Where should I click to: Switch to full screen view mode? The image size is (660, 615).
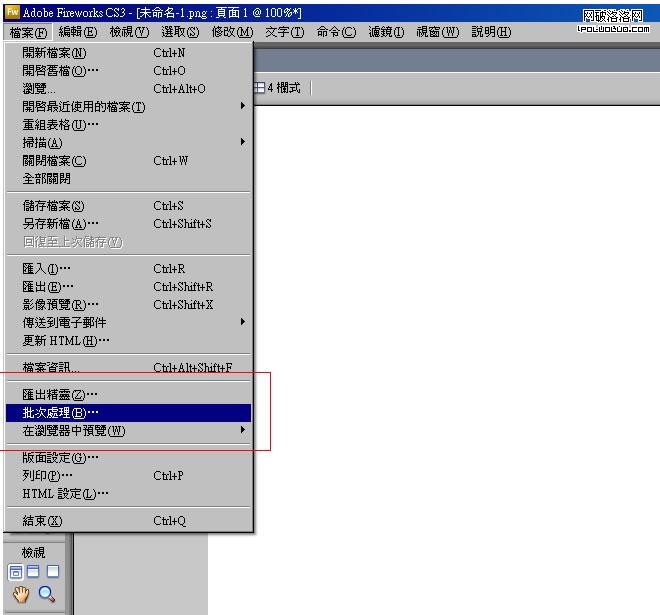[53, 572]
